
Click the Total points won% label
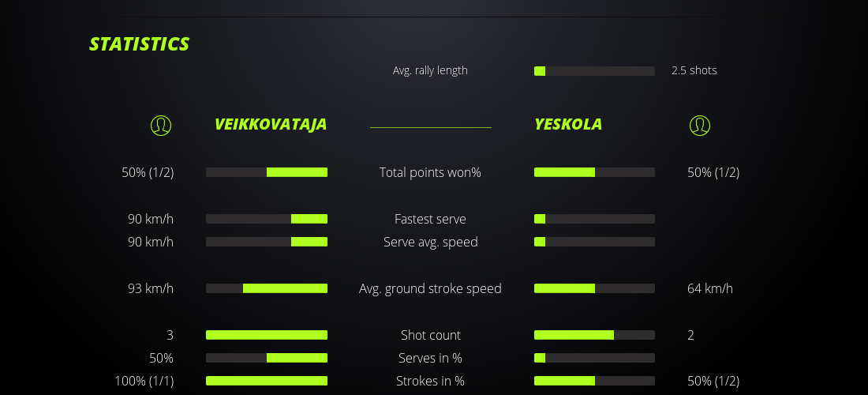click(430, 172)
